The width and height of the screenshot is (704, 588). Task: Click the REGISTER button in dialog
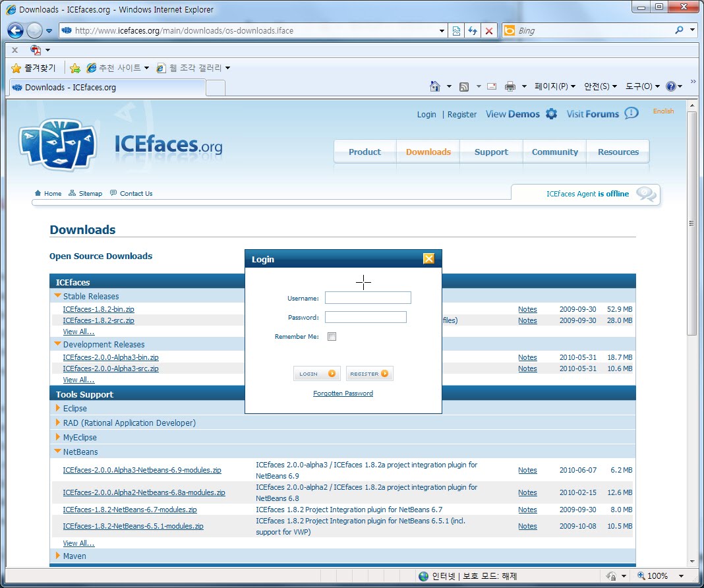[370, 374]
